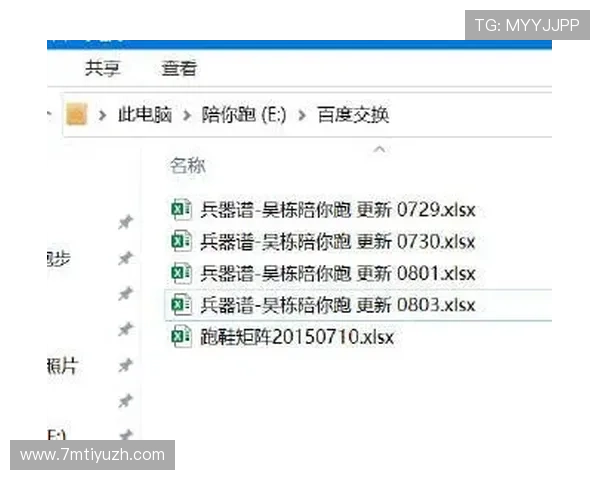
Task: Open the (E:) drive item in the navigation pane
Action: click(57, 435)
